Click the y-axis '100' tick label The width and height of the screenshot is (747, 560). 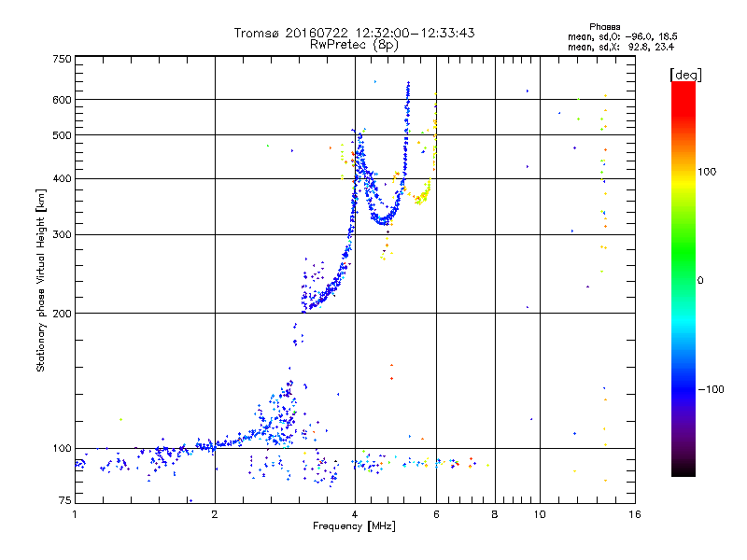click(x=62, y=448)
